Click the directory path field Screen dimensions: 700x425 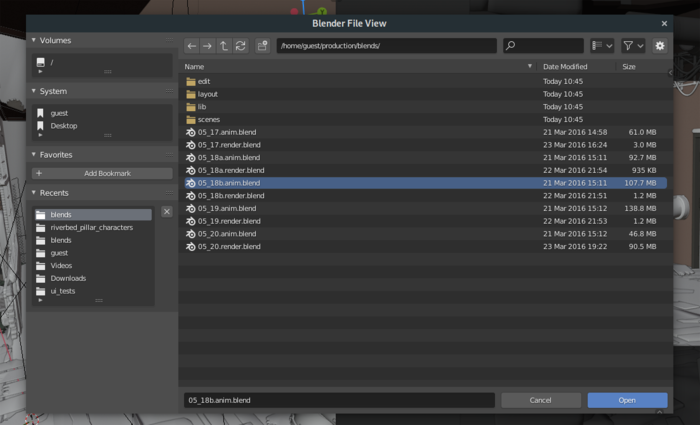click(x=387, y=46)
